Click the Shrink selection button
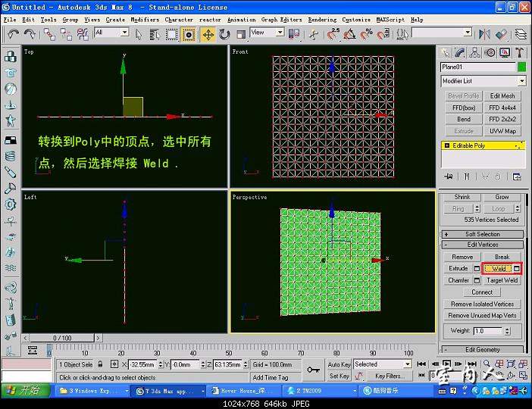The height and width of the screenshot is (409, 532). [x=462, y=197]
